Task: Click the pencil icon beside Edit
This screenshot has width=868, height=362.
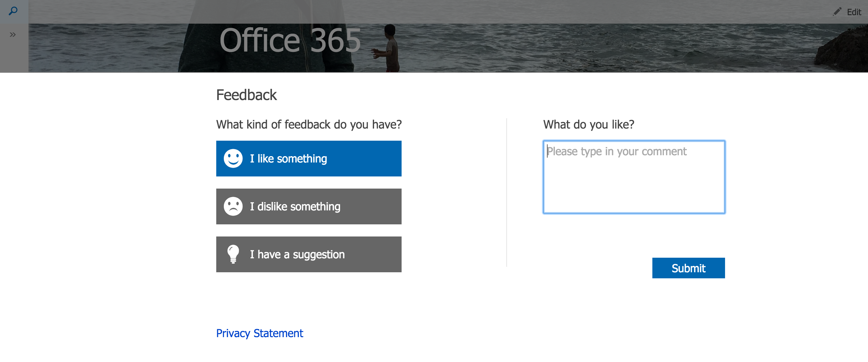Action: click(x=837, y=12)
